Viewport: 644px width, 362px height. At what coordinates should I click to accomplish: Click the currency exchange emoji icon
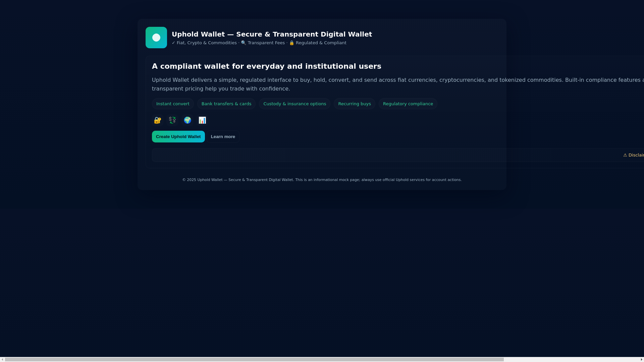(x=172, y=120)
